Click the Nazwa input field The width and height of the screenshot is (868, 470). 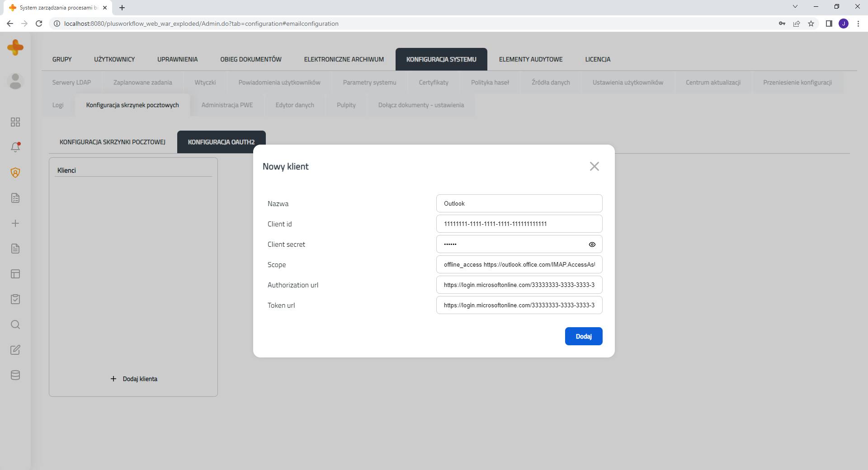519,203
